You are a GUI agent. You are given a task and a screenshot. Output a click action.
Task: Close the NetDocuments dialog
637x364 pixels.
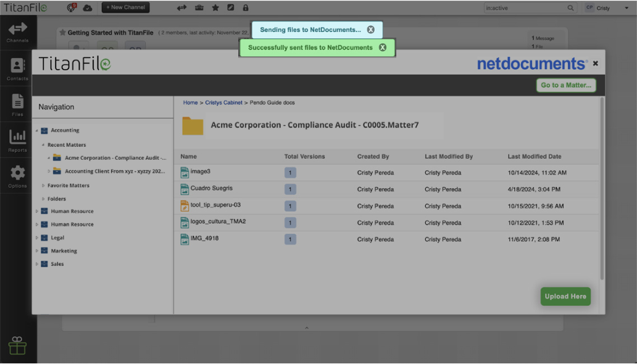coord(596,64)
